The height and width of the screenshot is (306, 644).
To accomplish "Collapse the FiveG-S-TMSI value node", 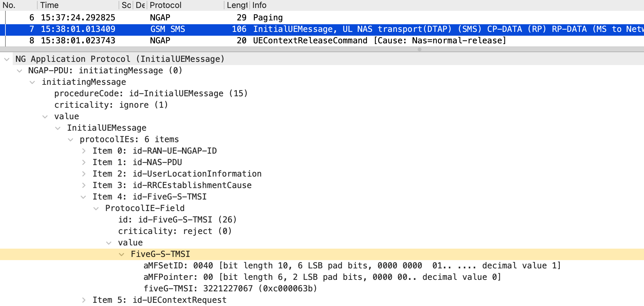I will [x=121, y=254].
